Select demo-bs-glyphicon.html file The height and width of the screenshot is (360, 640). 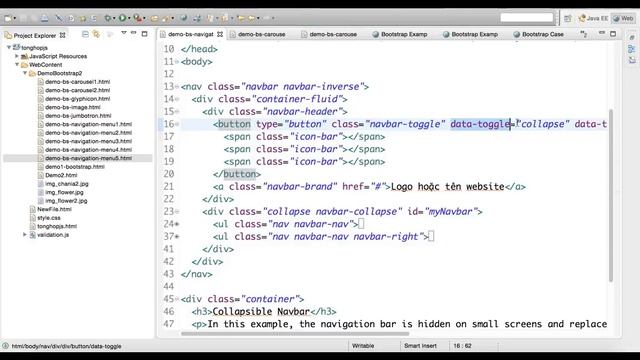point(77,99)
